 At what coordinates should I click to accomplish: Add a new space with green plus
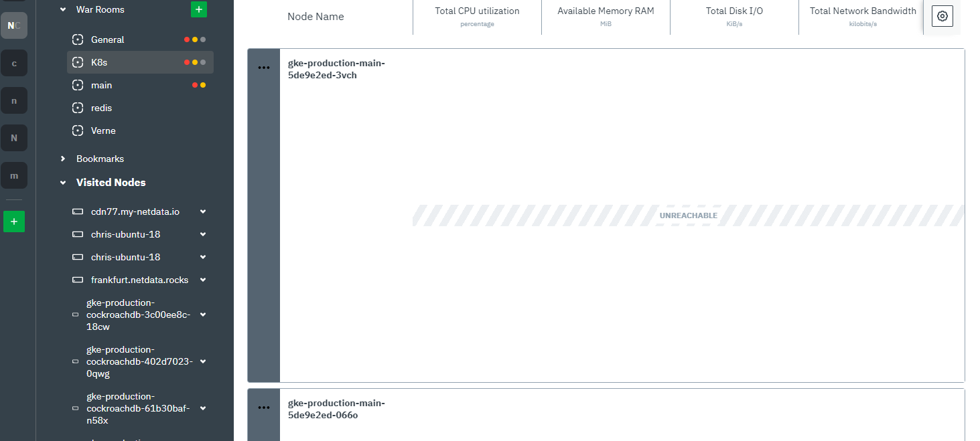[x=14, y=222]
